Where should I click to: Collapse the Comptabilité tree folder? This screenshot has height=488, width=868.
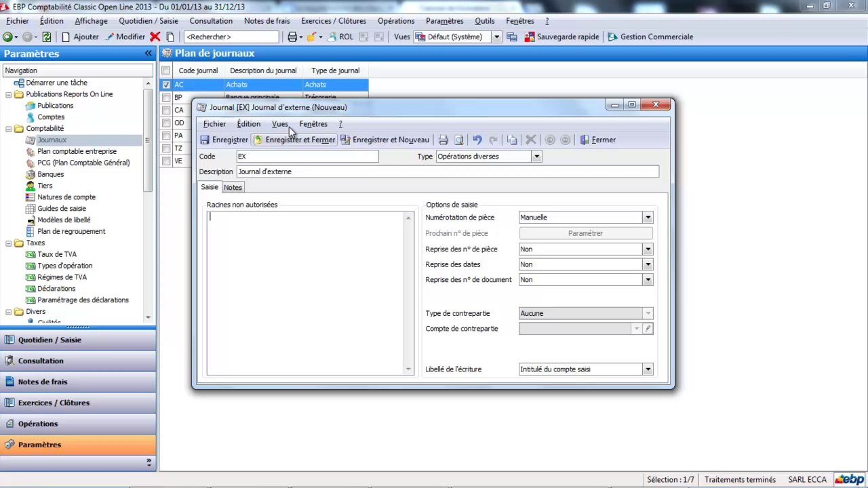point(9,129)
